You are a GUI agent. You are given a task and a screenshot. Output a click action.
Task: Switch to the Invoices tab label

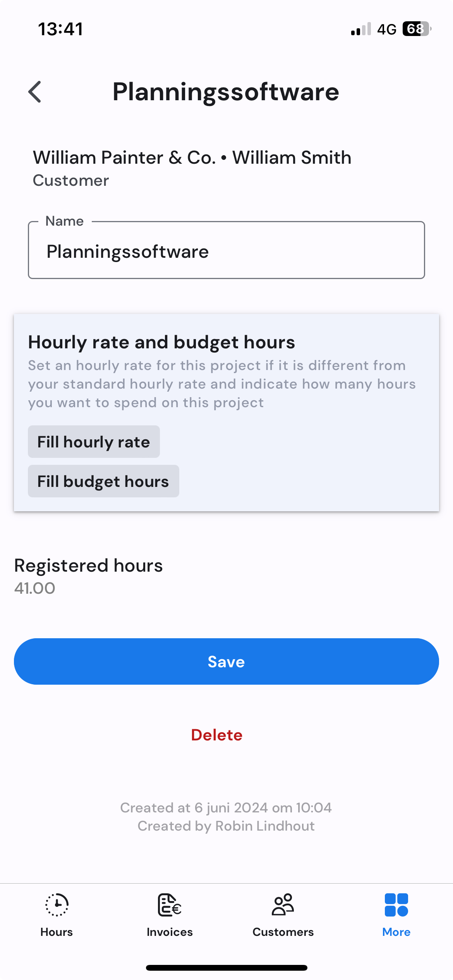pos(170,932)
